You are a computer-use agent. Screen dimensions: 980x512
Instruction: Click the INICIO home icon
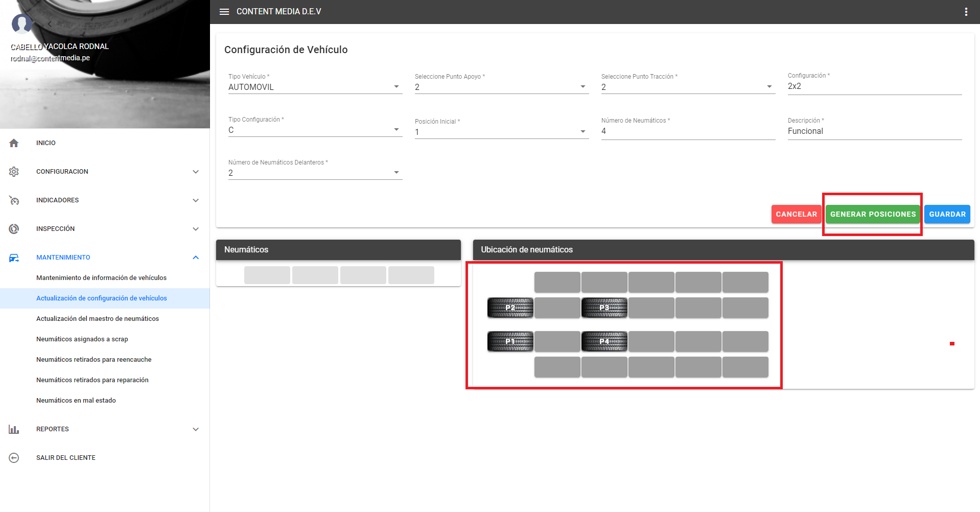pyautogui.click(x=14, y=143)
